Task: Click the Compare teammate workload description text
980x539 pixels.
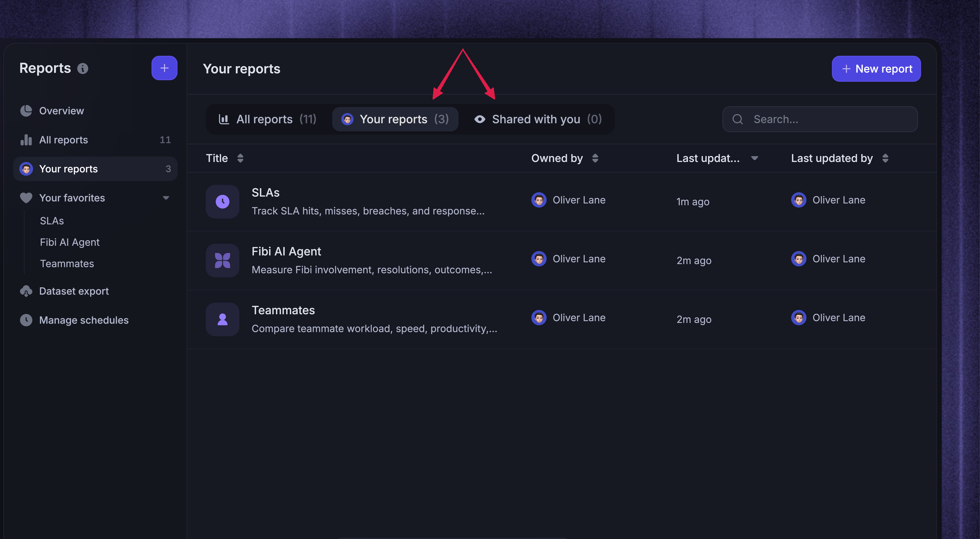Action: click(x=374, y=329)
